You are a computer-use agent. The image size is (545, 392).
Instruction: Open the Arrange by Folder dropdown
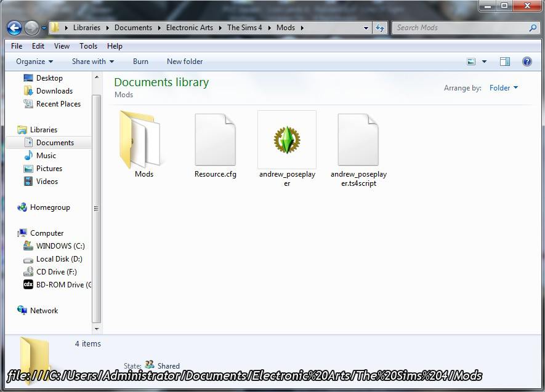(504, 88)
